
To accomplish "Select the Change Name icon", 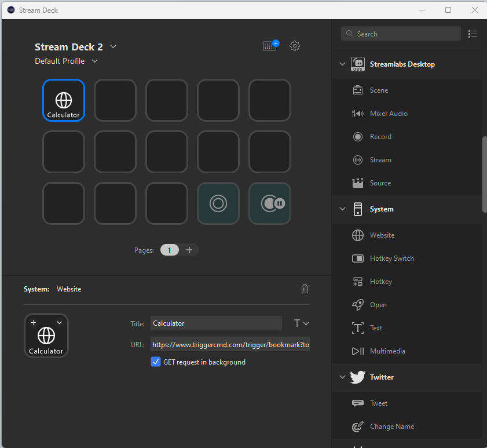I will (x=358, y=427).
